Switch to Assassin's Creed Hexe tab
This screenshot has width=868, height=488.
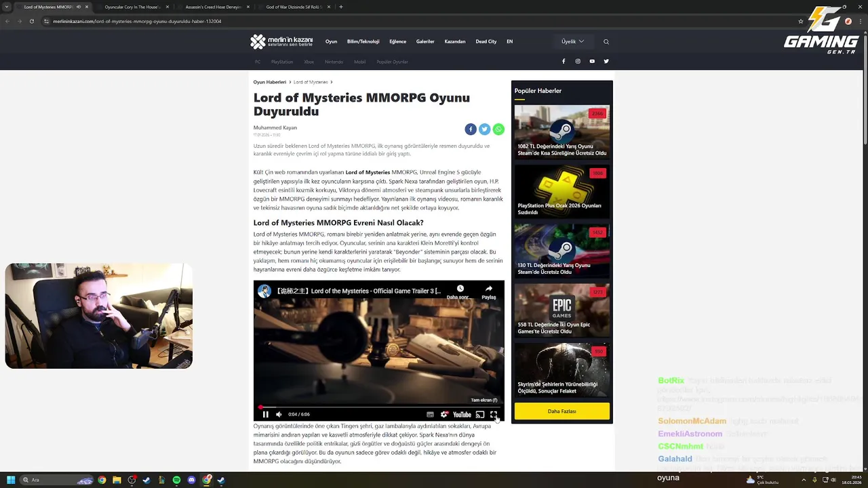click(x=213, y=7)
